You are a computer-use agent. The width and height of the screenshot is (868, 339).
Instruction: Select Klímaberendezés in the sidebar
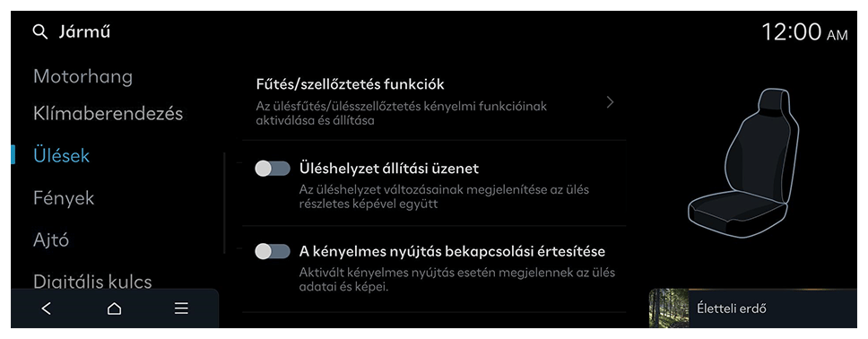pyautogui.click(x=108, y=114)
